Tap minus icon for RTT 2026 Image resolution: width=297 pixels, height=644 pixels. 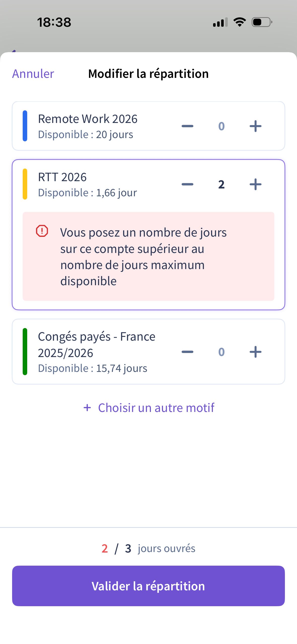(x=187, y=184)
